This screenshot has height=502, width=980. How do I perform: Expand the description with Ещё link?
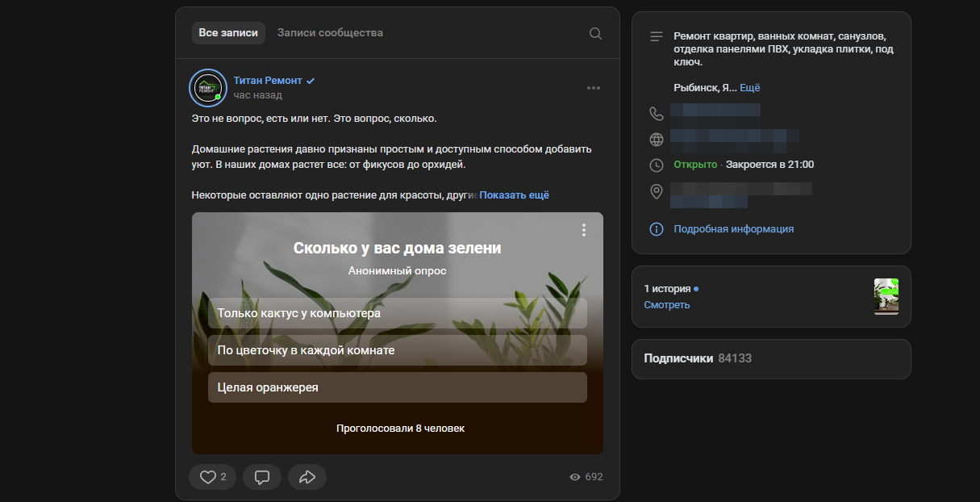[x=750, y=88]
